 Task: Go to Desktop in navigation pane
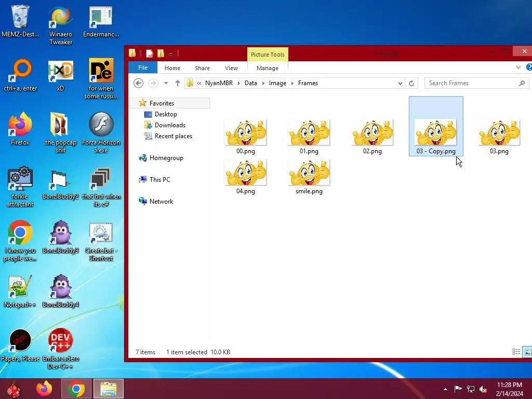[x=166, y=114]
